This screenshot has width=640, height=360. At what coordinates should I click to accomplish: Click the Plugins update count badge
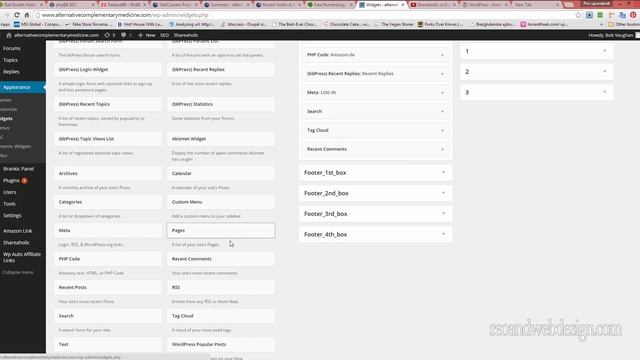[x=24, y=180]
